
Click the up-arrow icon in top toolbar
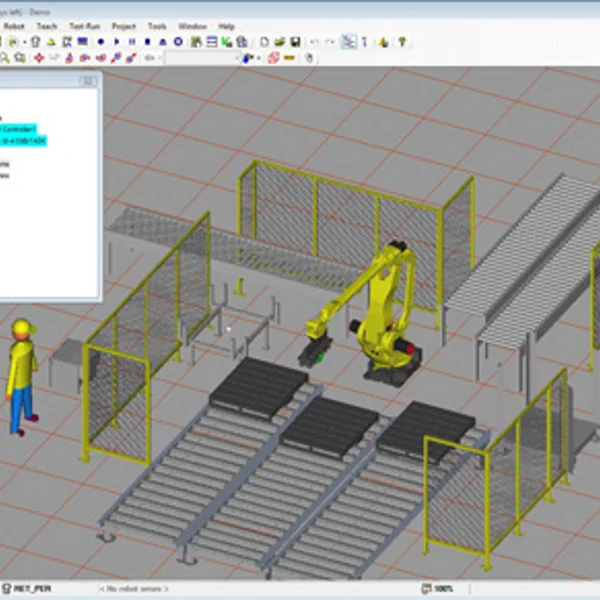(36, 42)
